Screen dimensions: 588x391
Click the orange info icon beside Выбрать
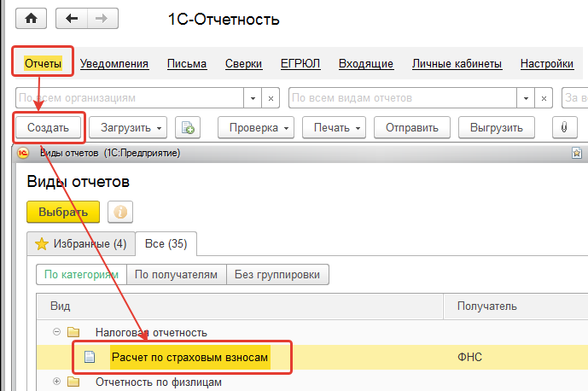119,212
